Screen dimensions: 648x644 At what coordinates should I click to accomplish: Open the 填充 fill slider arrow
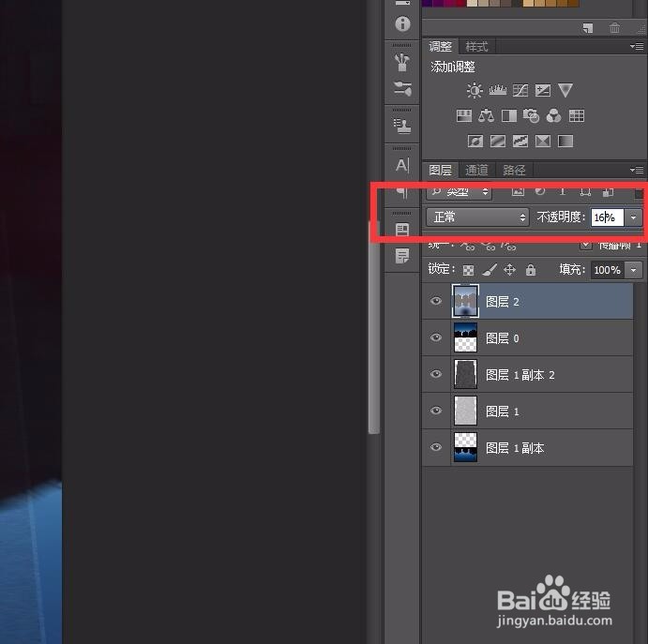point(634,270)
